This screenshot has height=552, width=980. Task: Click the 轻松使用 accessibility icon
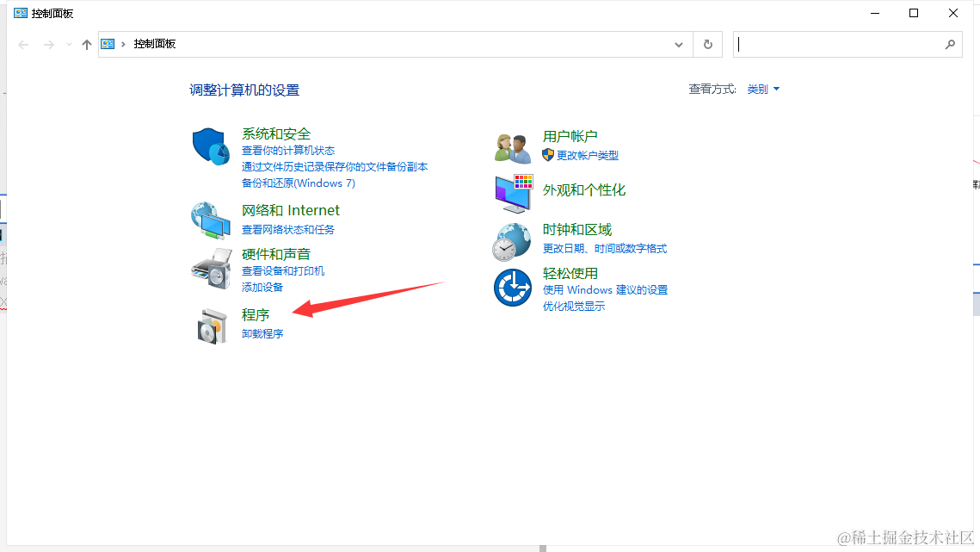513,287
